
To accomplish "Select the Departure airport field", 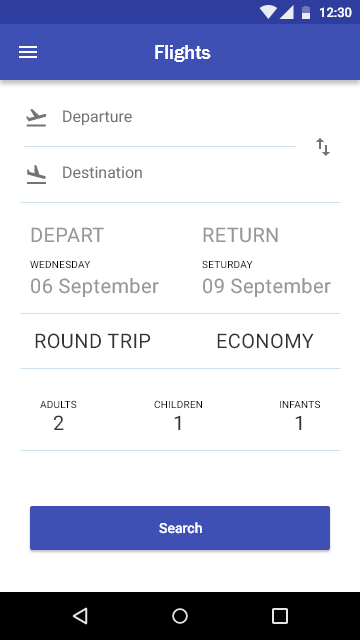I will click(x=159, y=117).
